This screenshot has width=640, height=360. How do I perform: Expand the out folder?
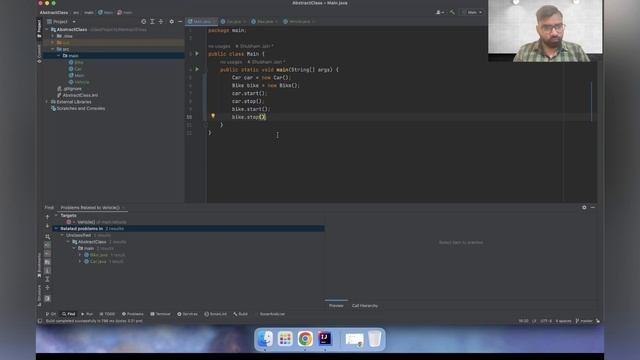tap(53, 42)
